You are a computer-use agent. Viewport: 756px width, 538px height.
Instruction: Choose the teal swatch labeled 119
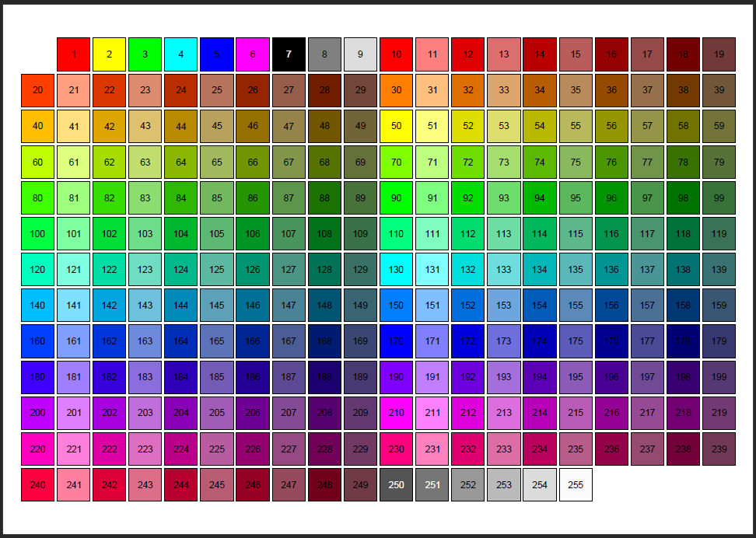719,233
